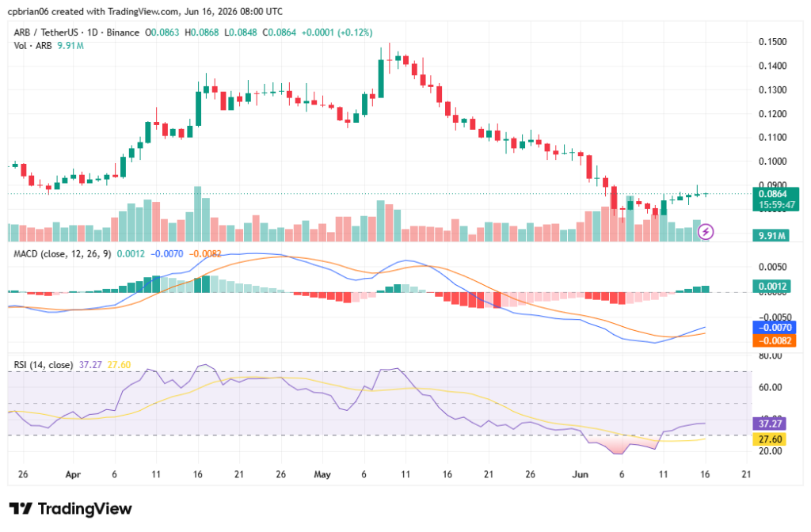Click the high value H0.0868 in header

coord(202,32)
